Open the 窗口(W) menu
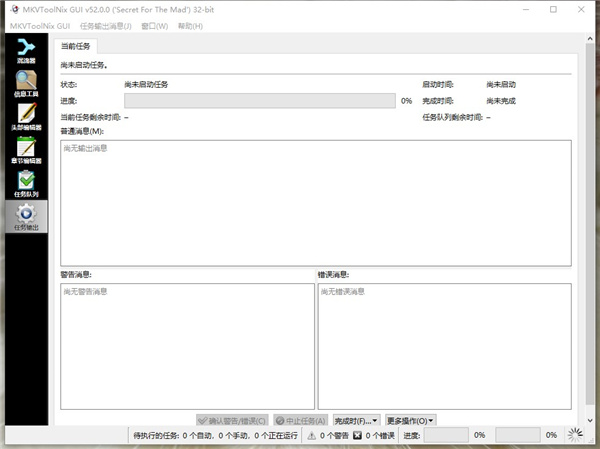 pos(155,26)
